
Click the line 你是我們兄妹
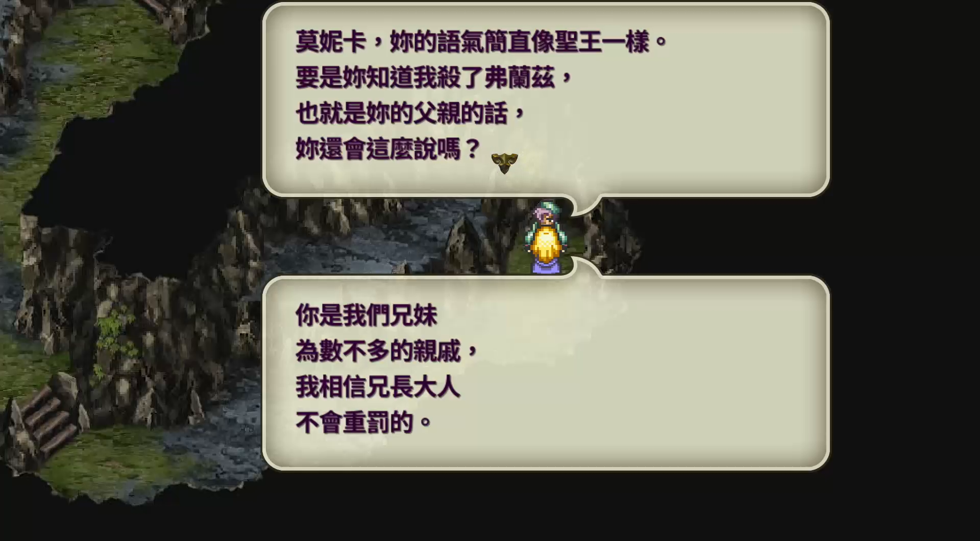366,315
